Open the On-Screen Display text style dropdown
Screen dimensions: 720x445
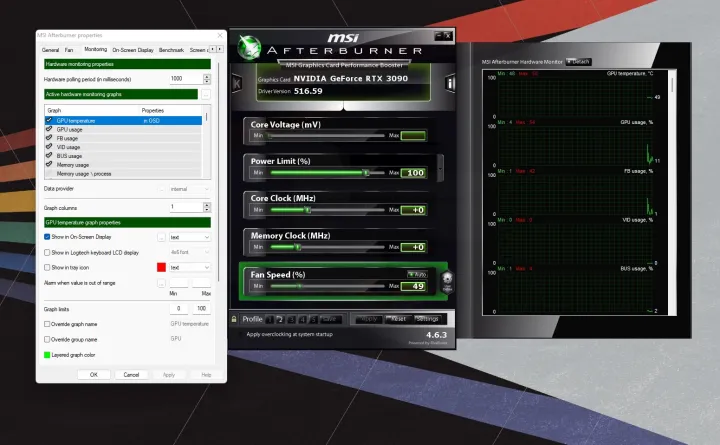point(190,237)
